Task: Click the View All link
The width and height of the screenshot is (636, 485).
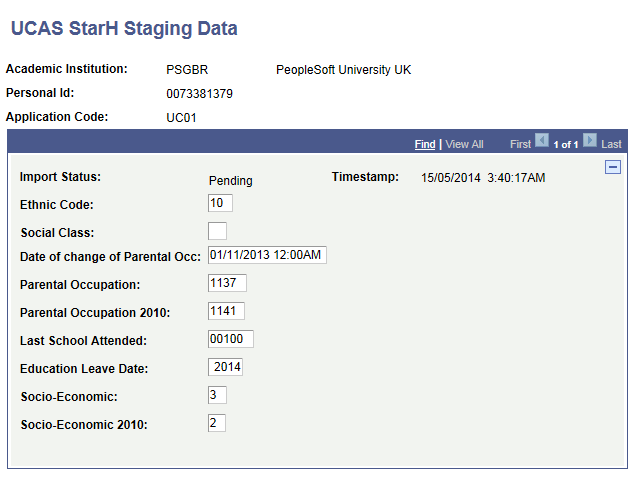Action: tap(465, 145)
